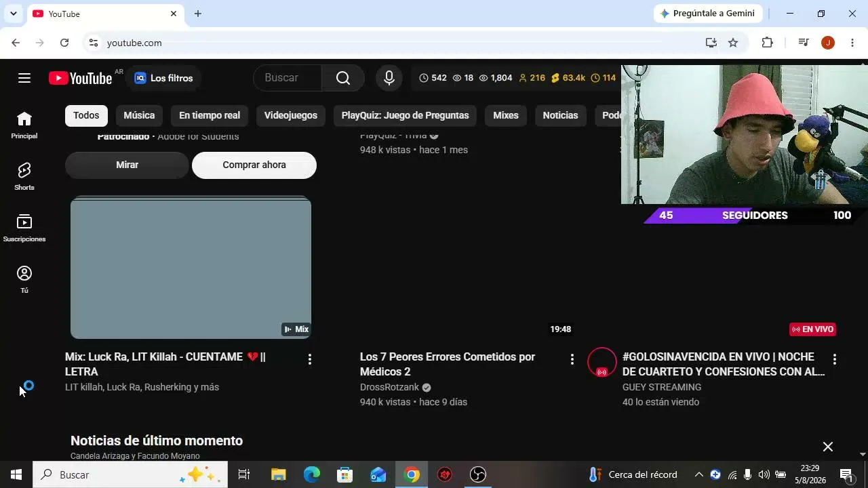Open the volume control in system tray

764,474
